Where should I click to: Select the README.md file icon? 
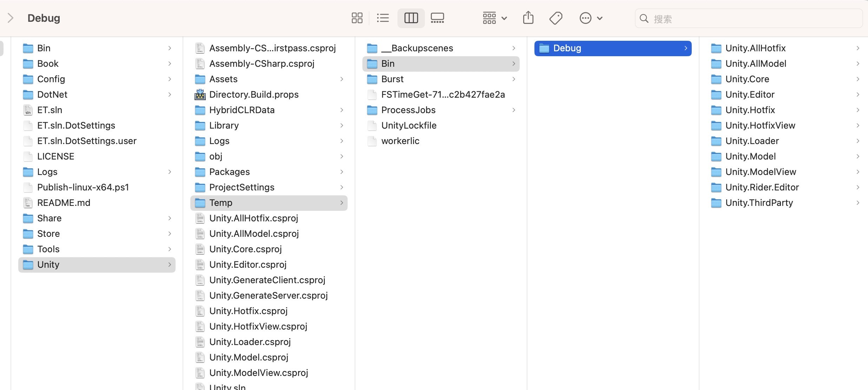pyautogui.click(x=28, y=203)
